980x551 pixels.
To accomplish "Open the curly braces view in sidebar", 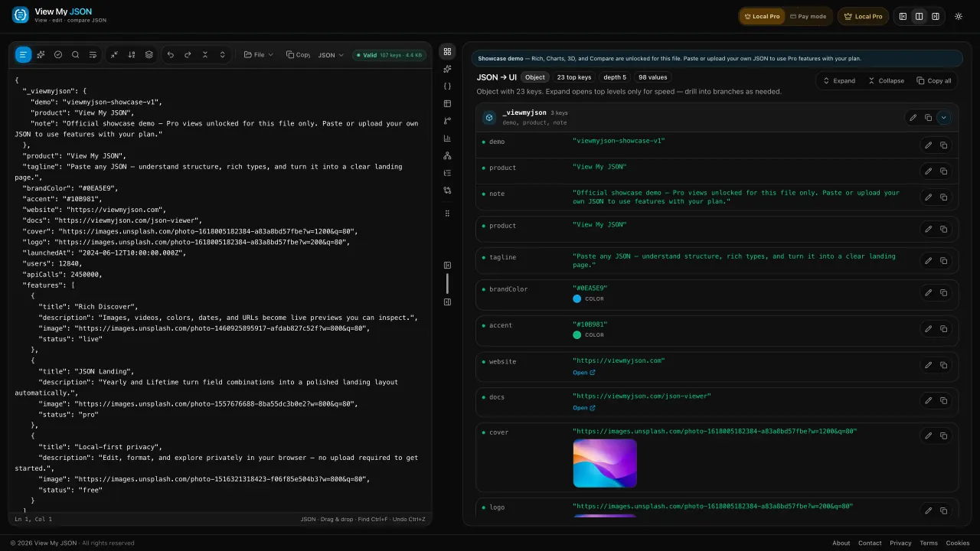I will pyautogui.click(x=448, y=86).
